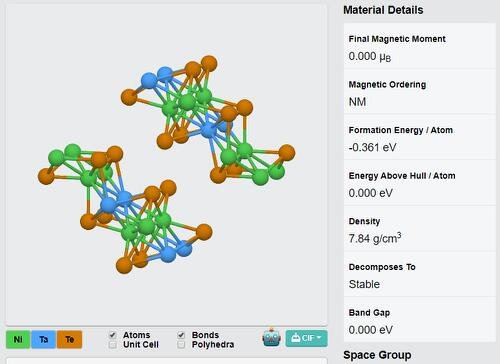Toggle the Bonds checkbox

[181, 335]
